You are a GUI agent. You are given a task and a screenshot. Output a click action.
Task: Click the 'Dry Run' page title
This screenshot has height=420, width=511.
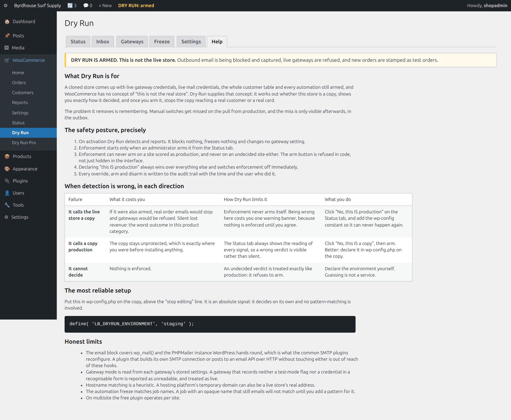(79, 23)
